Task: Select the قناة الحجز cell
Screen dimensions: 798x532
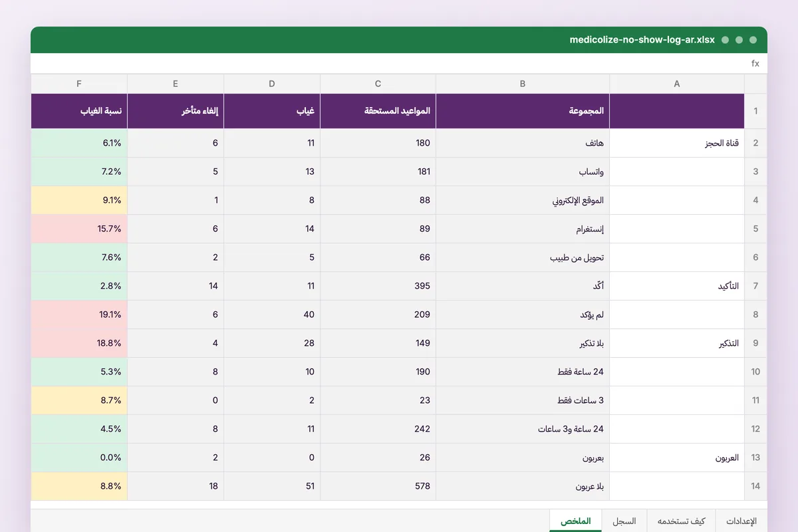Action: point(677,143)
